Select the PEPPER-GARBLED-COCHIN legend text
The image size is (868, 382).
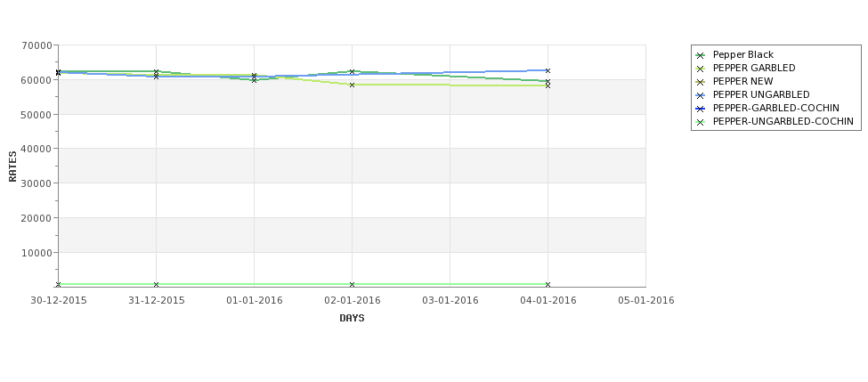pos(776,108)
